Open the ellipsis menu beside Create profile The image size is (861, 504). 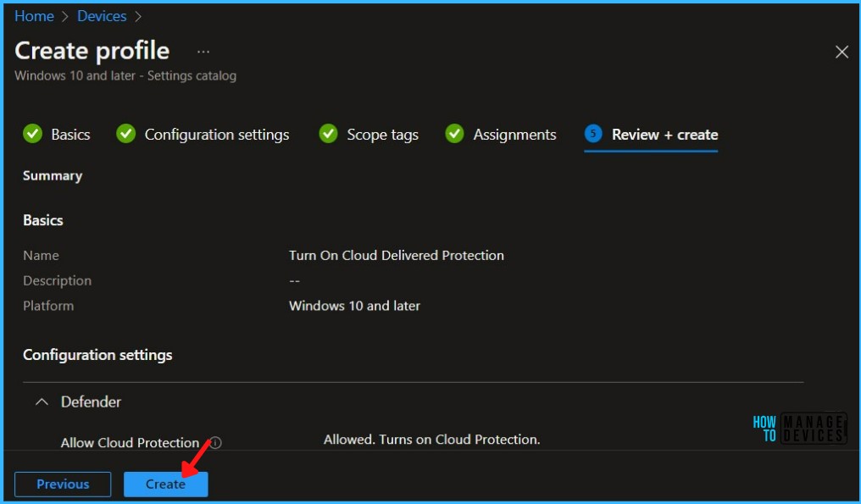[203, 52]
